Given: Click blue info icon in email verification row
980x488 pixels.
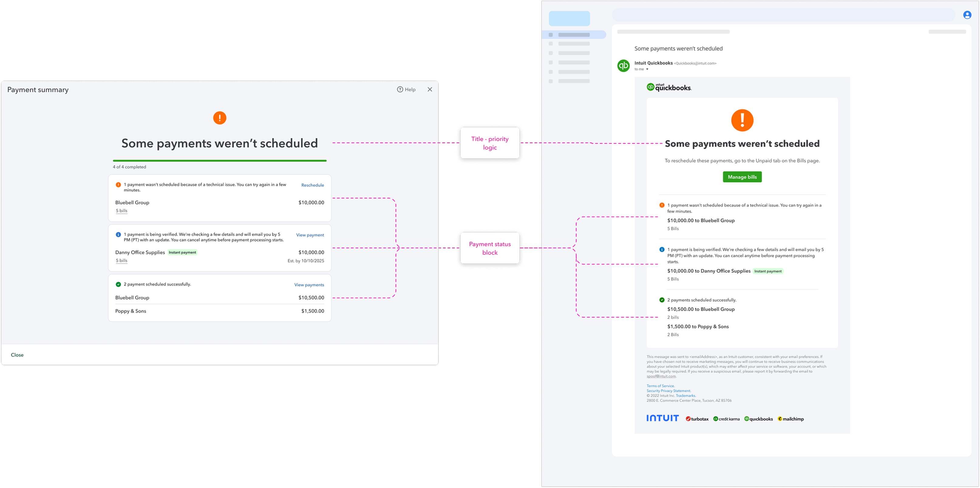Looking at the screenshot, I should [662, 250].
